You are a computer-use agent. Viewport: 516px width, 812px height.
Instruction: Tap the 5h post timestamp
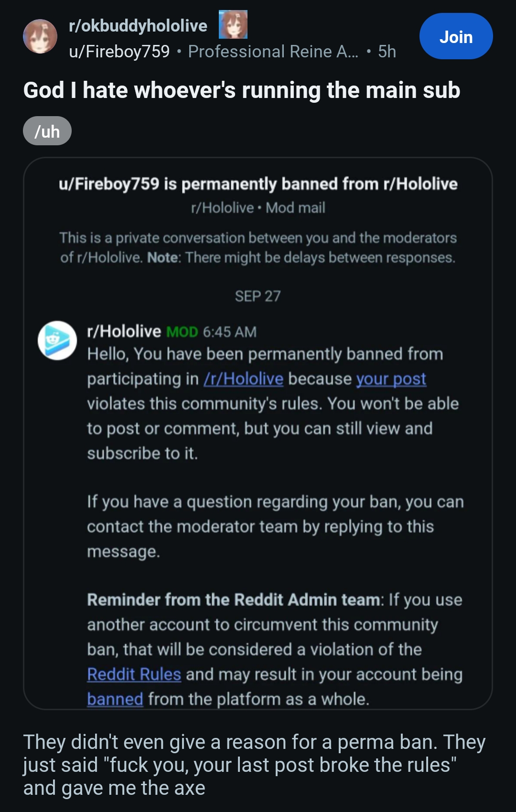click(x=387, y=51)
